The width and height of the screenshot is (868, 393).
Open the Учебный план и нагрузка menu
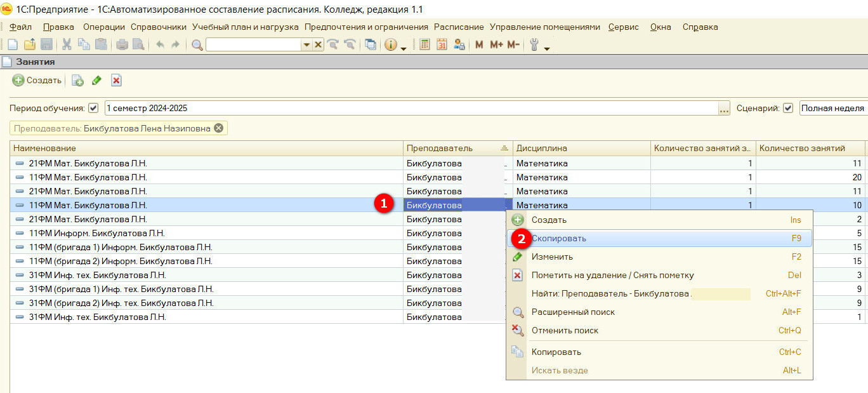pos(245,27)
